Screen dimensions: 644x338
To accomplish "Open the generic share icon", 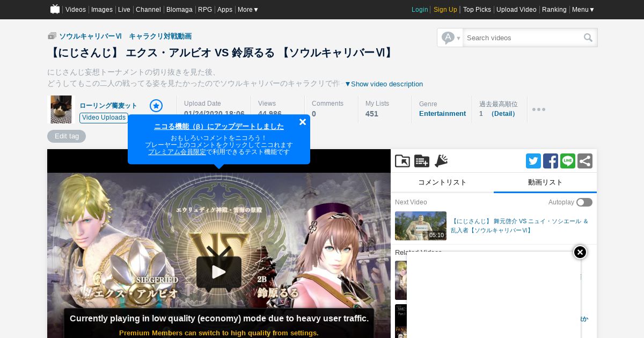I will coord(585,161).
